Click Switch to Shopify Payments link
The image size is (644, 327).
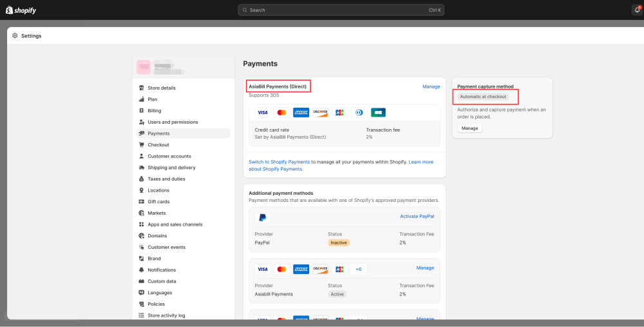pyautogui.click(x=279, y=162)
